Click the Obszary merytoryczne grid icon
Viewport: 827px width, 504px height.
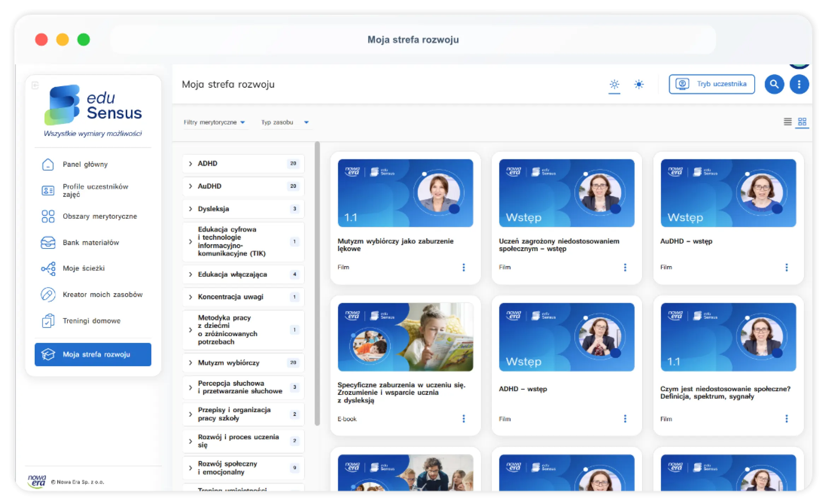click(x=48, y=216)
